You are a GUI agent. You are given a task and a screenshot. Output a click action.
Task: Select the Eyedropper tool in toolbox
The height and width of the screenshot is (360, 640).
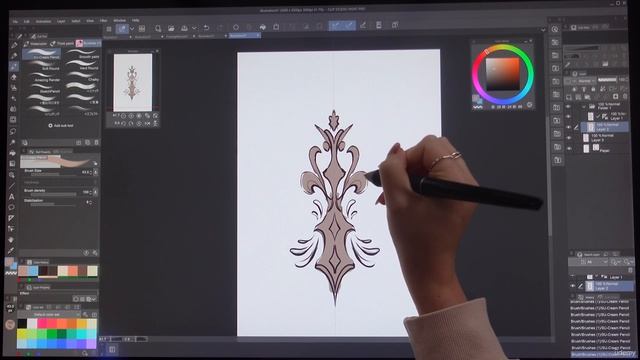(11, 250)
